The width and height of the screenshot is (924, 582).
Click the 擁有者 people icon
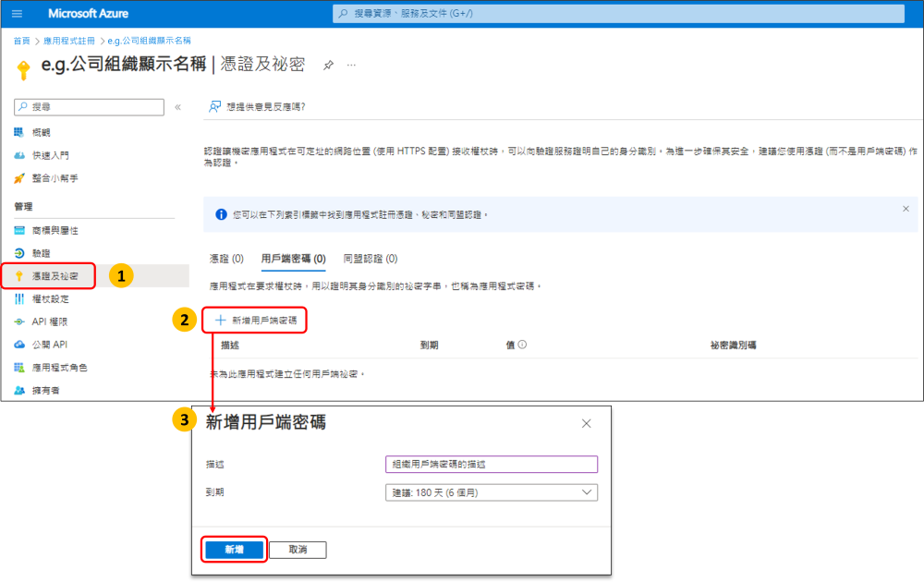(18, 391)
